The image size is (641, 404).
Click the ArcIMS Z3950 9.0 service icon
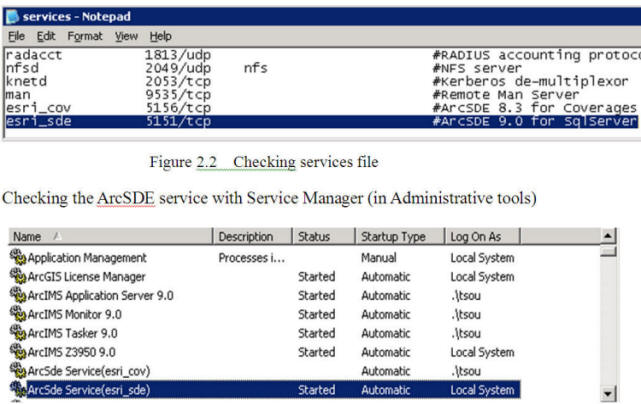(x=18, y=352)
